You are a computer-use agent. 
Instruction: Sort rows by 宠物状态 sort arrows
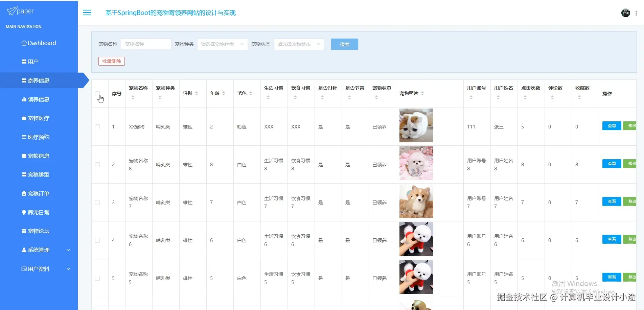click(376, 97)
